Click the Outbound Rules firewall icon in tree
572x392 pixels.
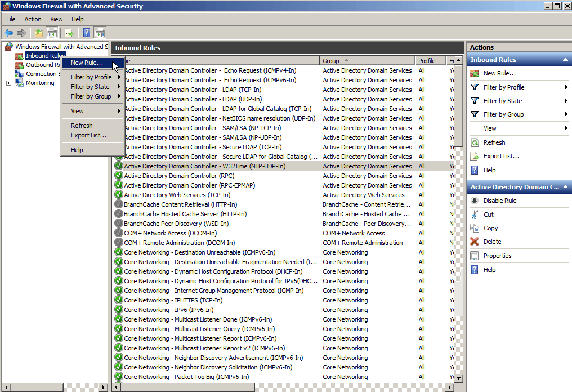pos(19,65)
